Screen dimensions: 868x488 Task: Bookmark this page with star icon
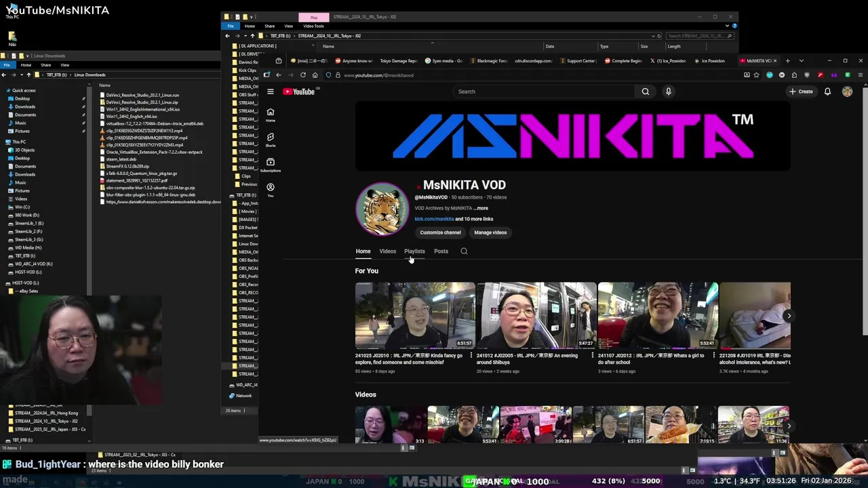click(x=757, y=75)
